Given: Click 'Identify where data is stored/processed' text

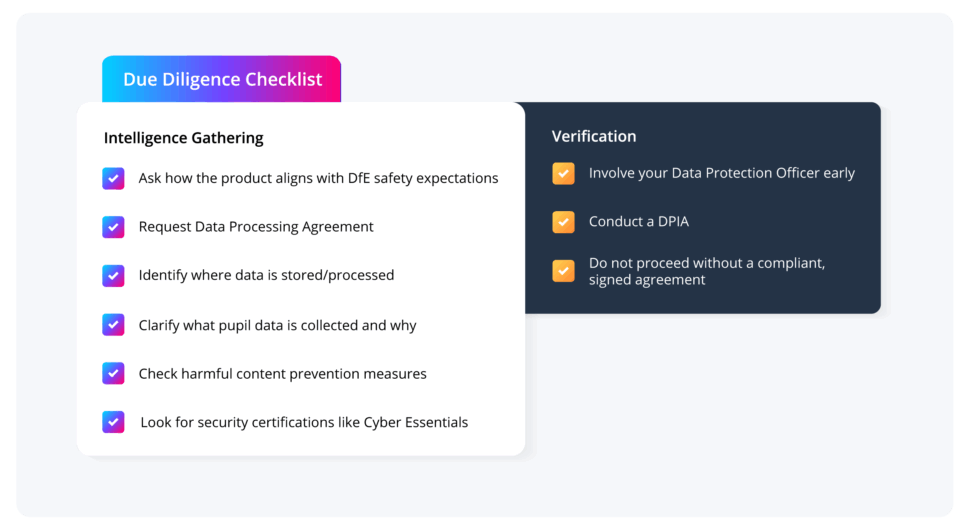Looking at the screenshot, I should click(x=266, y=275).
